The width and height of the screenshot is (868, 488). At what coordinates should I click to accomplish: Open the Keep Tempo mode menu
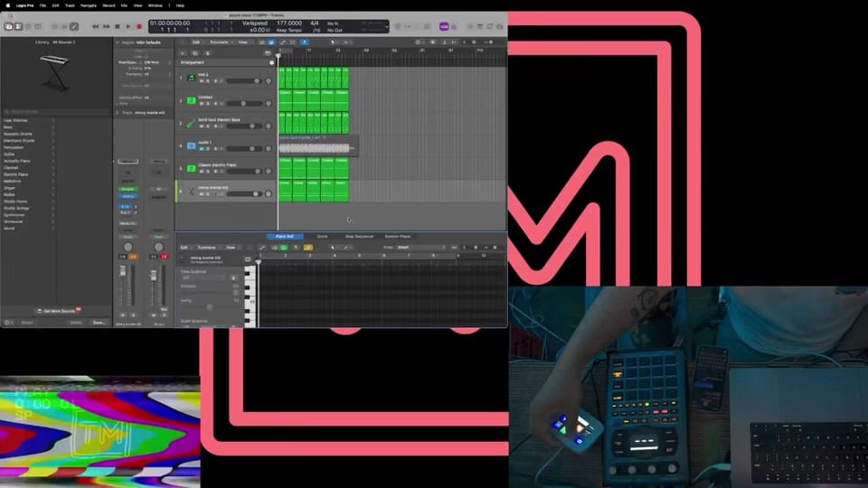(289, 31)
